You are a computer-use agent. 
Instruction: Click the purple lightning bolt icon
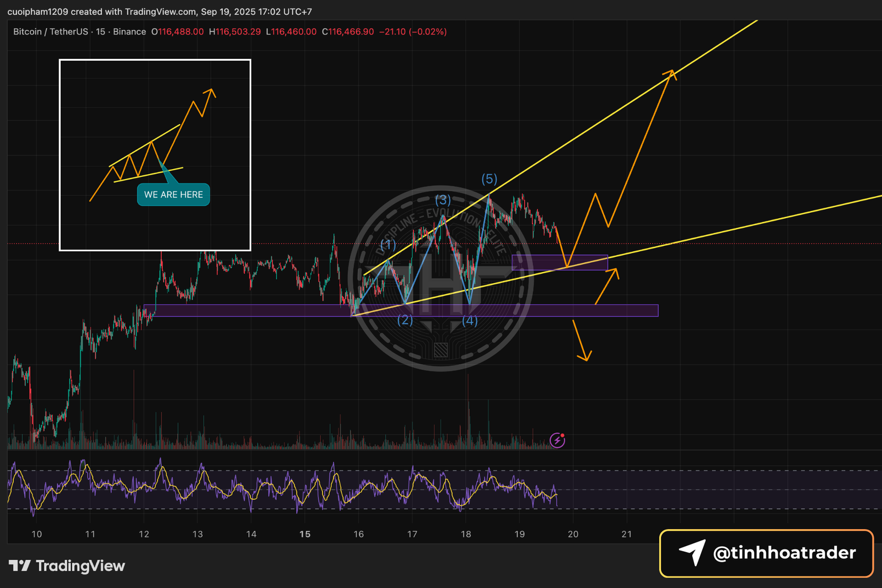pos(557,440)
